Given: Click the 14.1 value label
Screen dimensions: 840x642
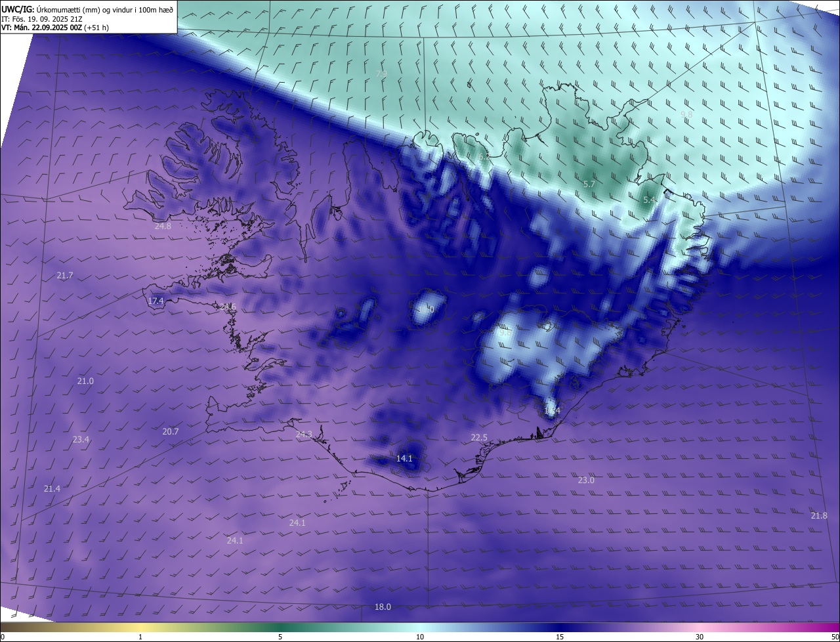Looking at the screenshot, I should 404,459.
